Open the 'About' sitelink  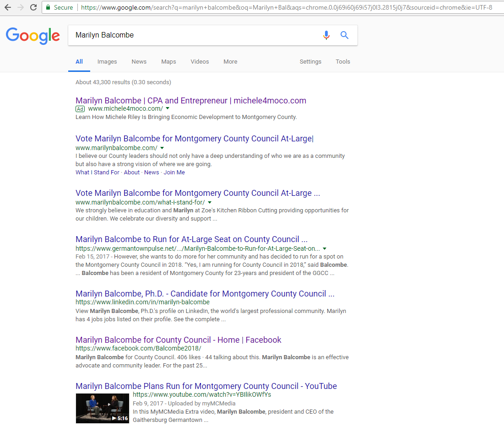132,173
